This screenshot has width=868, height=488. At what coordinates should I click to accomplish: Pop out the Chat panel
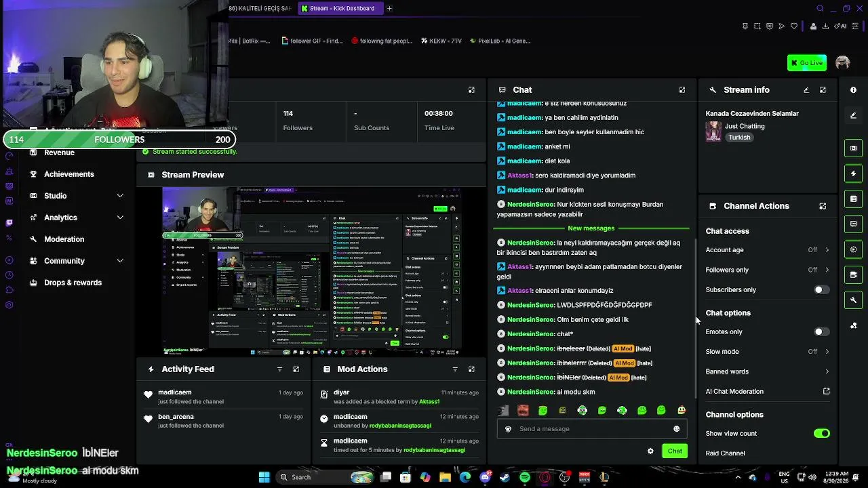click(682, 90)
